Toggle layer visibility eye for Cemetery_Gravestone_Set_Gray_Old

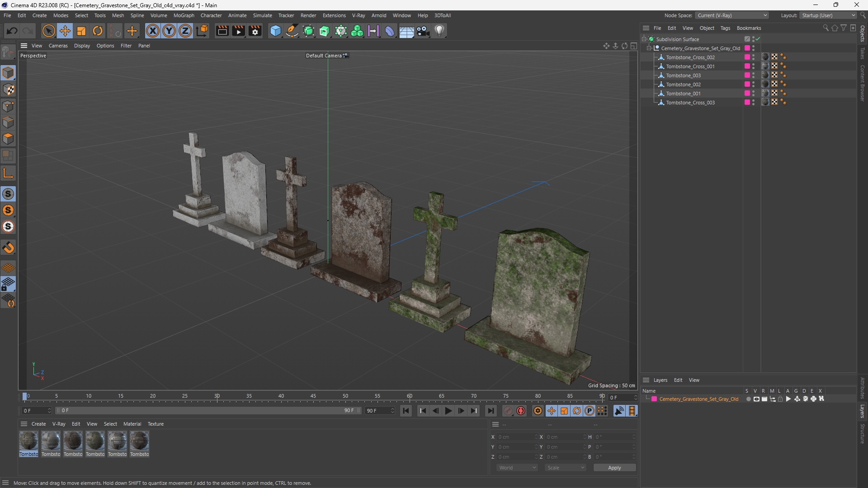point(756,399)
